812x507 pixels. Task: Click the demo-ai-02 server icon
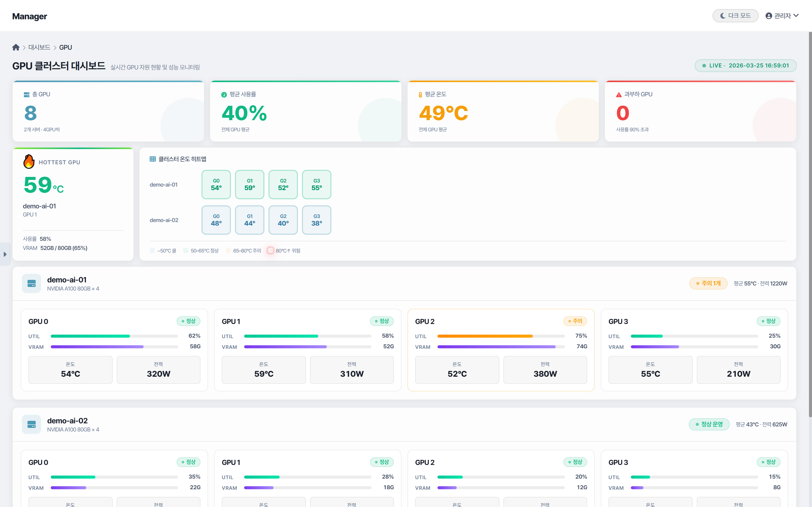[x=31, y=424]
